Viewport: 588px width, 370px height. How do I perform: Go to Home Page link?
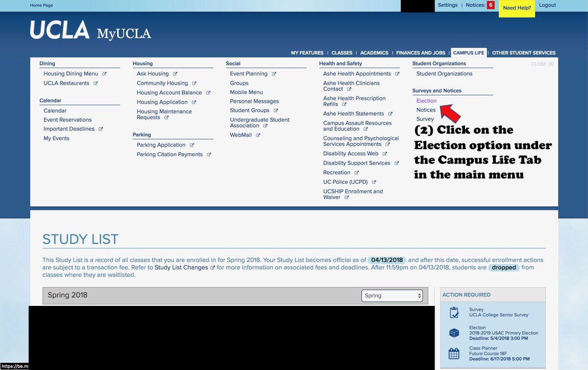41,5
